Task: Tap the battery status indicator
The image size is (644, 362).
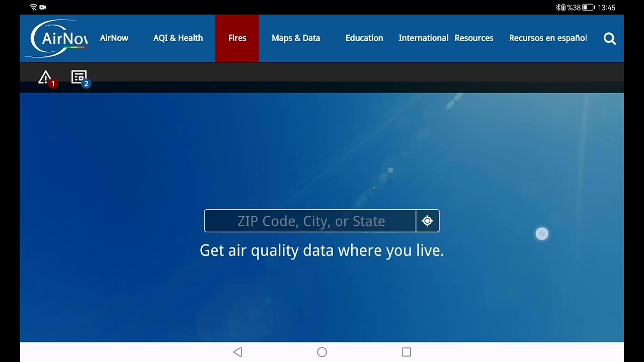Action: pos(588,8)
